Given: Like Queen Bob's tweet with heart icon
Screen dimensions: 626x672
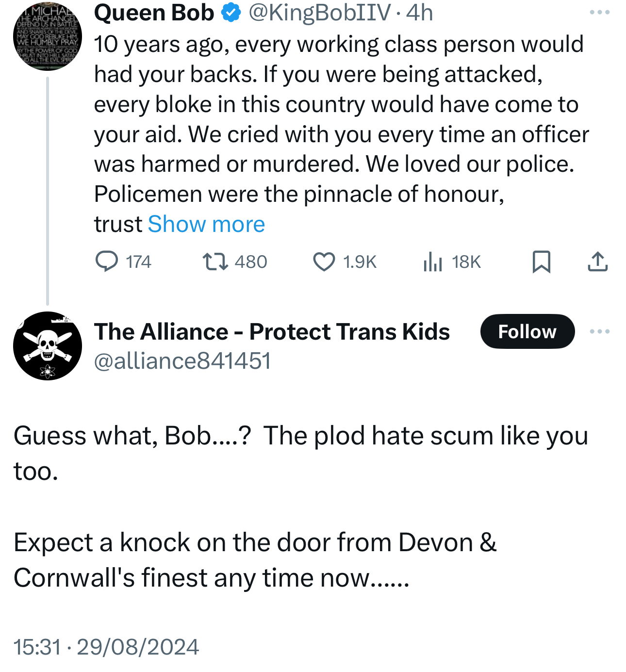Looking at the screenshot, I should [x=324, y=262].
